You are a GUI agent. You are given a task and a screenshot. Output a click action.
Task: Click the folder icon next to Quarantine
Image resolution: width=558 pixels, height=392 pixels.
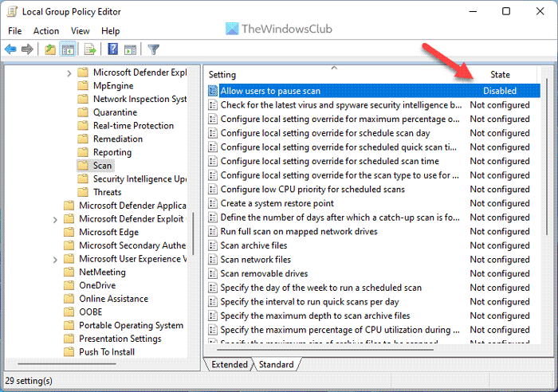tap(83, 112)
